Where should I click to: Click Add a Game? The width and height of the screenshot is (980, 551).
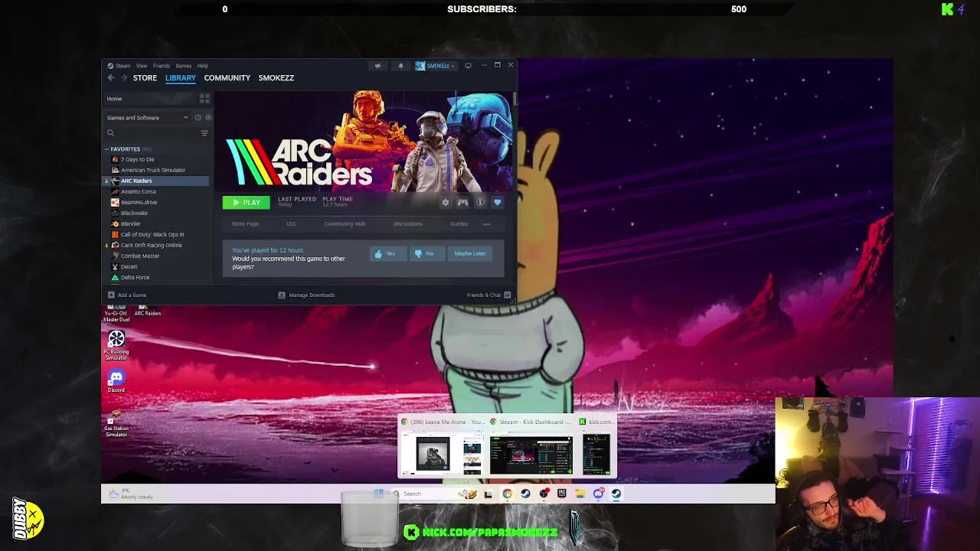click(127, 295)
